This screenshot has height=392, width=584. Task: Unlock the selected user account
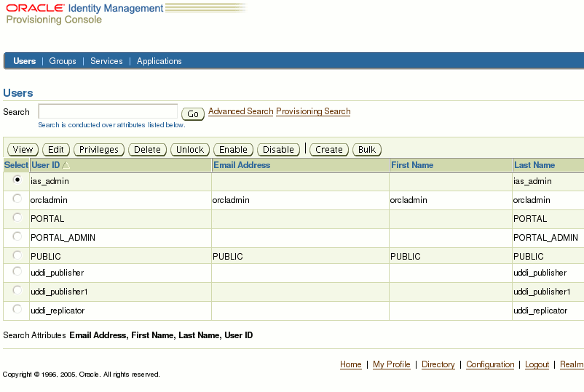190,150
